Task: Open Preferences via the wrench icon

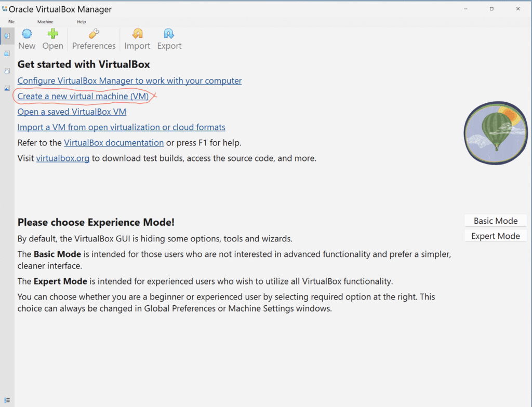Action: point(94,34)
